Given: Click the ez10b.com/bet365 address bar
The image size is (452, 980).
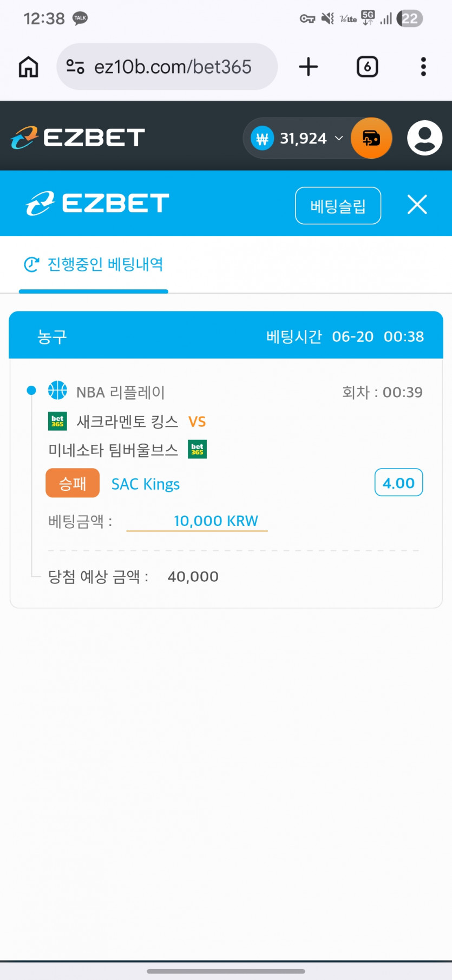Looking at the screenshot, I should (167, 67).
